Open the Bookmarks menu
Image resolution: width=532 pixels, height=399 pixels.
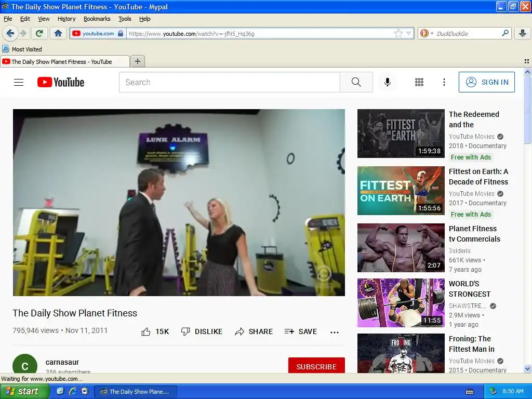(x=97, y=19)
